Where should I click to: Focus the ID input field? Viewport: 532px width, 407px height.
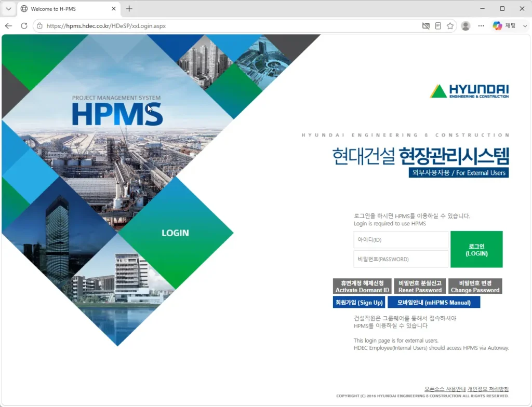coord(401,240)
